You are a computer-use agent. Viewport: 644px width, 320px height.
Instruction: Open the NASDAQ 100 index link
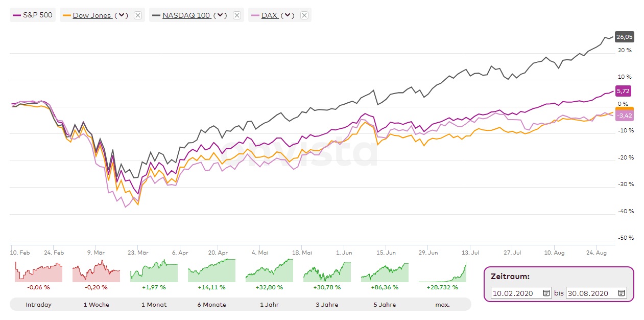[x=186, y=15]
